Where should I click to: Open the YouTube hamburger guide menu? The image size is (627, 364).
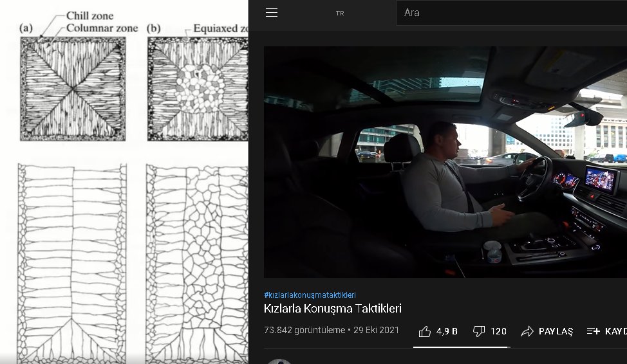pos(272,13)
